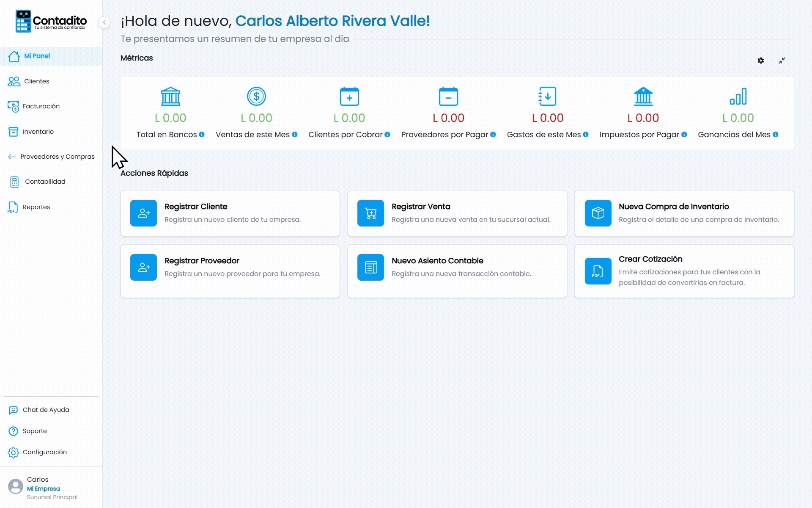Image resolution: width=812 pixels, height=508 pixels.
Task: Click the Clientes por Cobrar calendar icon
Action: coord(349,97)
